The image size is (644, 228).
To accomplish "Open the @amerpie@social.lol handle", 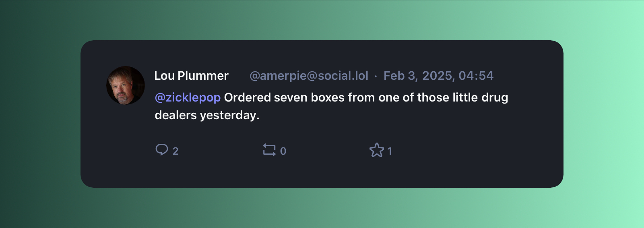I will pyautogui.click(x=309, y=76).
